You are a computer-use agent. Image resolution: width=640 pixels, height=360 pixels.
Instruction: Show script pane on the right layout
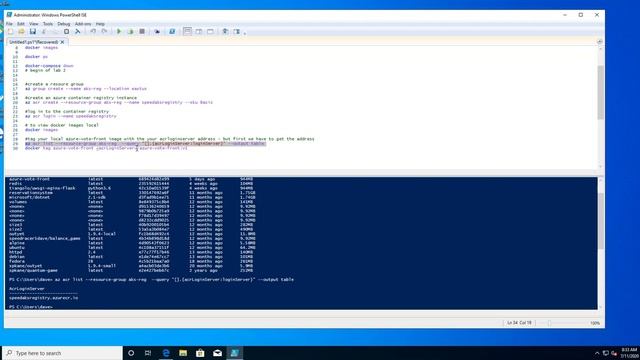199,31
